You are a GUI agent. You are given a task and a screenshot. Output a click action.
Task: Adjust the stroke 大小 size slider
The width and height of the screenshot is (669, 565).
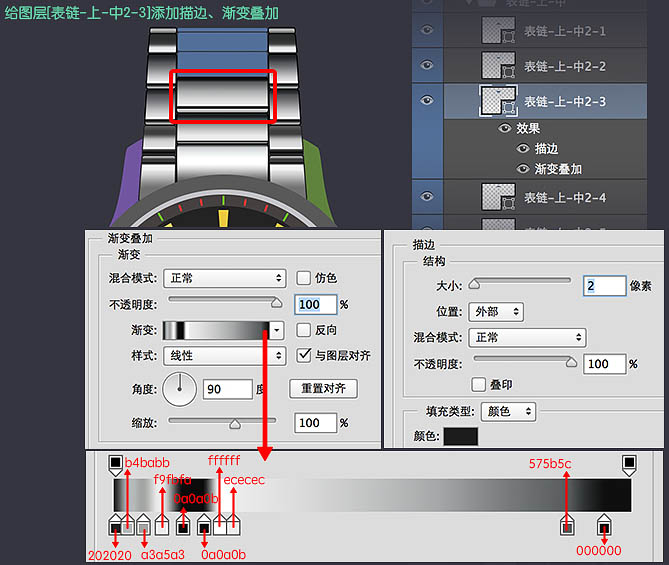474,284
